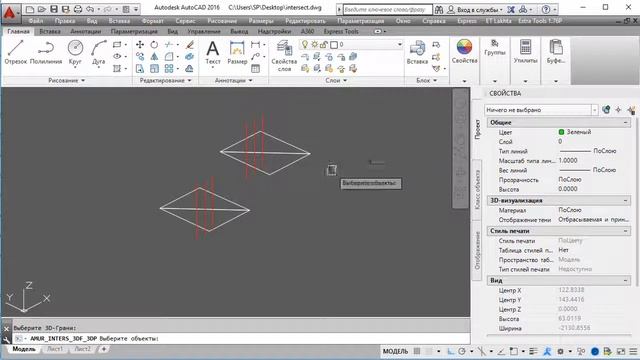Viewport: 640px width, 360px height.
Task: Toggle the layer on/off lightbulb icon
Action: pos(304,44)
